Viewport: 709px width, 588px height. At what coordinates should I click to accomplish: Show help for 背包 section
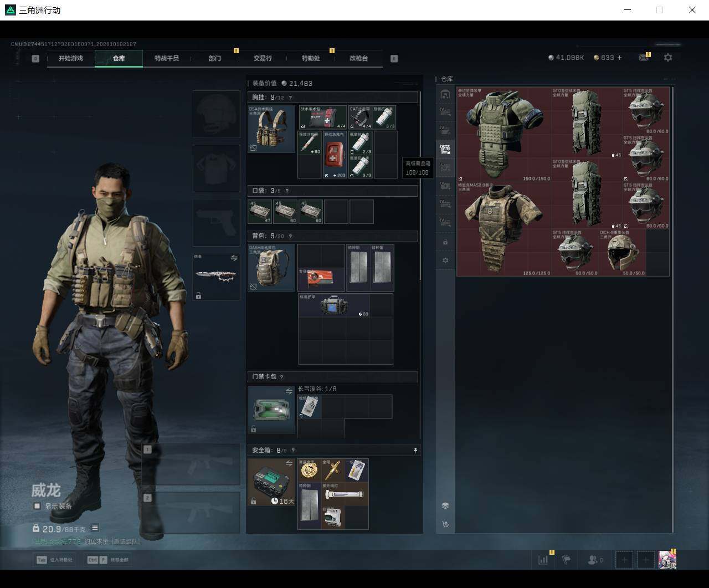290,236
